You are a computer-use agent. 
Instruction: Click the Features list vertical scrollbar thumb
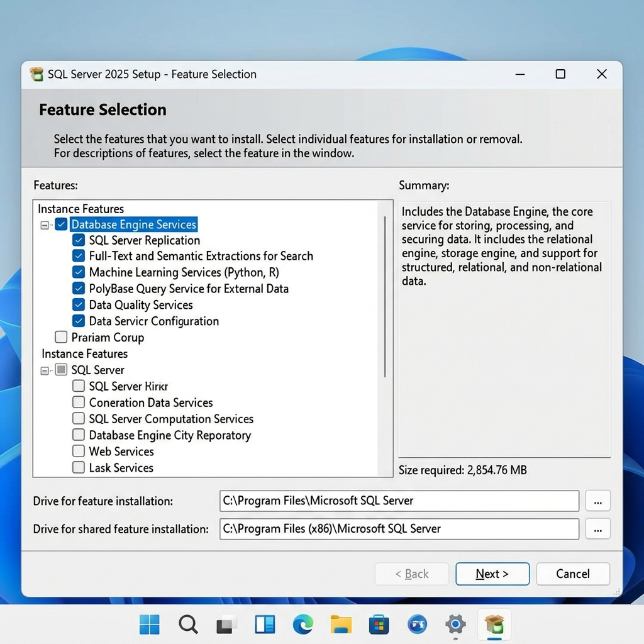[385, 297]
